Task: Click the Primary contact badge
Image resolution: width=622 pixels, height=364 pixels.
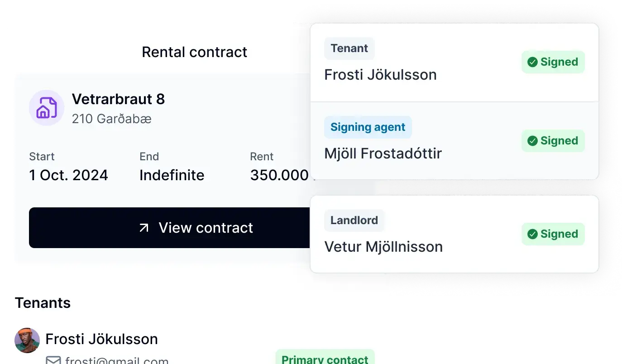Action: click(x=325, y=359)
